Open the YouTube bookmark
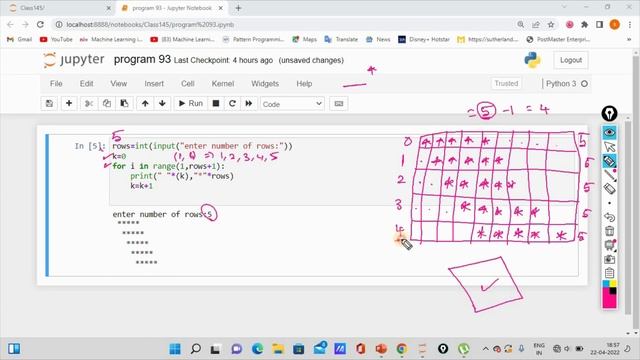 pyautogui.click(x=56, y=39)
